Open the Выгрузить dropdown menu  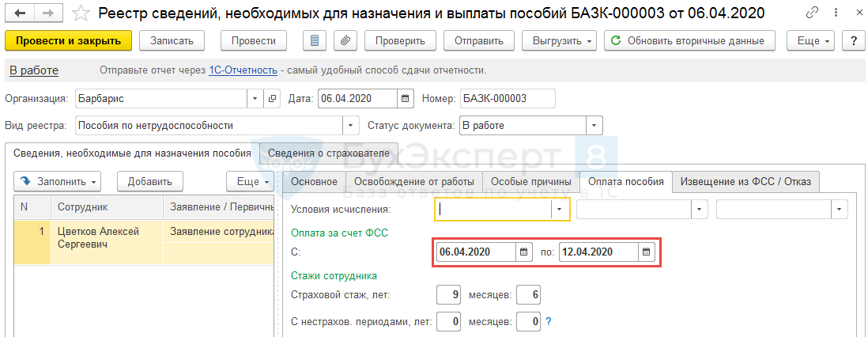(564, 41)
